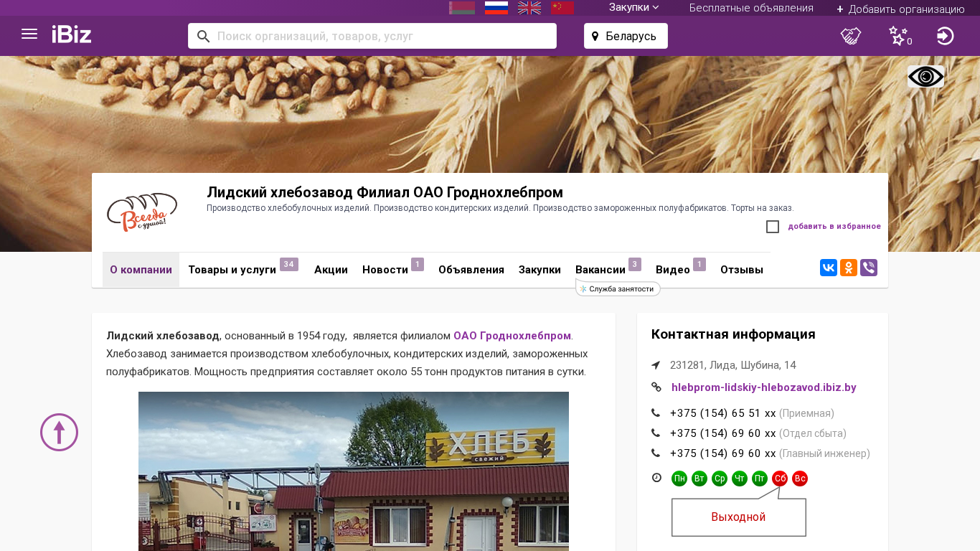Click the Tuesday working day circle
980x551 pixels.
(x=699, y=479)
